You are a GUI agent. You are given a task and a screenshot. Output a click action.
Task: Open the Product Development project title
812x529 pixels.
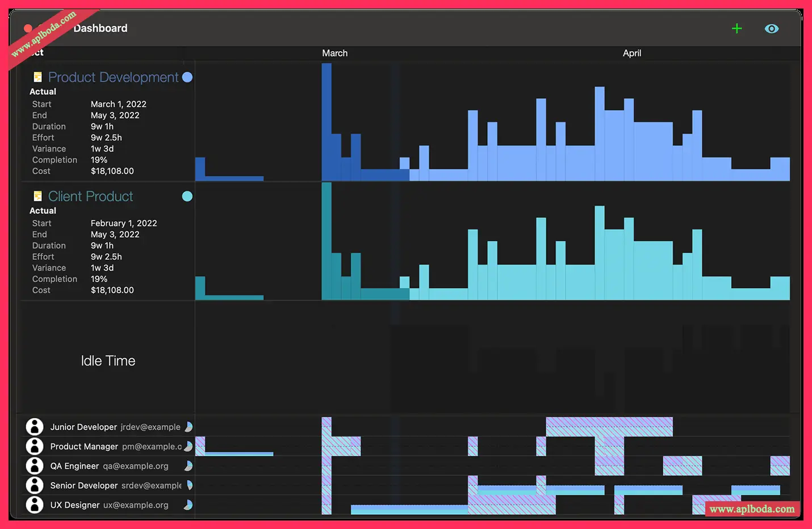point(113,77)
